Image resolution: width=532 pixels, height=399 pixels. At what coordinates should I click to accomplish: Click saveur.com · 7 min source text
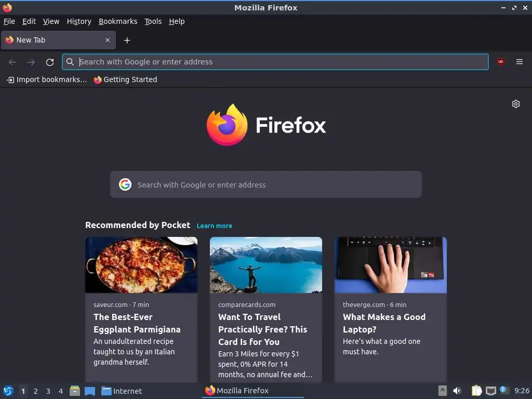pyautogui.click(x=121, y=304)
